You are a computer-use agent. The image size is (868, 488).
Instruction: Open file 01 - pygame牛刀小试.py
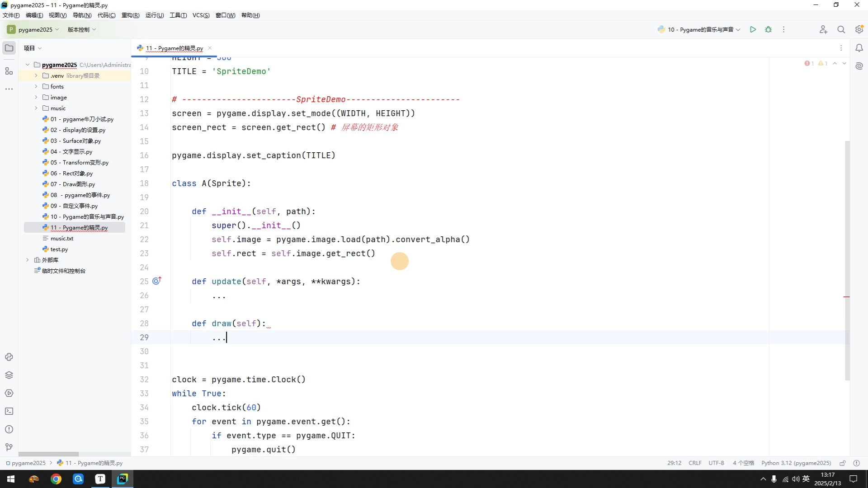[82, 119]
